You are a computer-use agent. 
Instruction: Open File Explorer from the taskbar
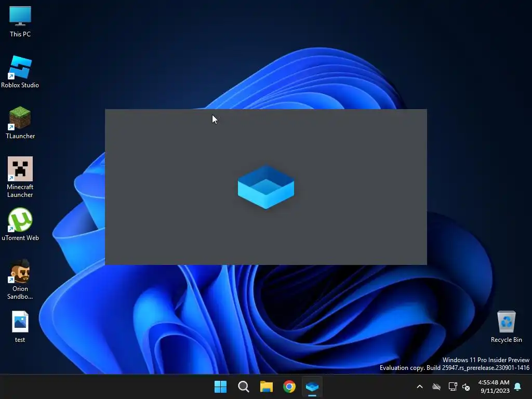[x=267, y=387]
